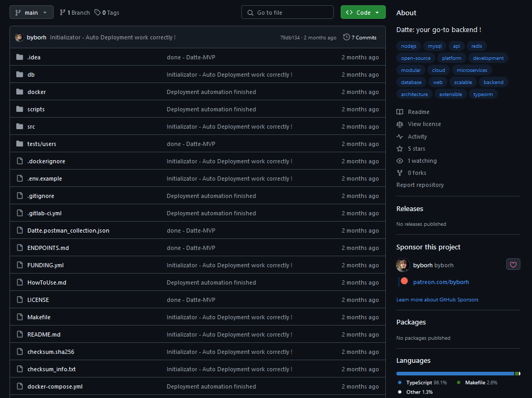This screenshot has width=532, height=398.
Task: Open the docker-compose.yml file
Action: click(x=55, y=386)
